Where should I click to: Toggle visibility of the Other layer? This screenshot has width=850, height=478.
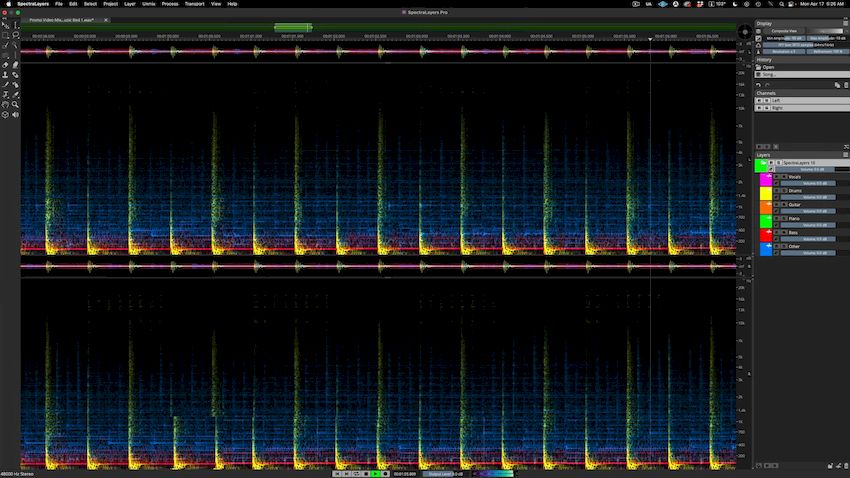(776, 246)
